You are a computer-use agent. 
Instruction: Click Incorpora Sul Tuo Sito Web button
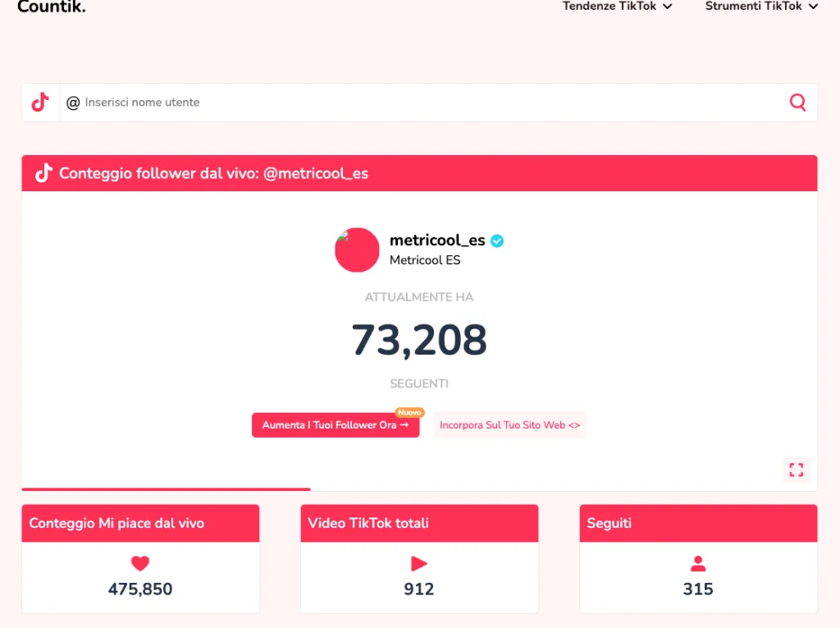pyautogui.click(x=509, y=425)
